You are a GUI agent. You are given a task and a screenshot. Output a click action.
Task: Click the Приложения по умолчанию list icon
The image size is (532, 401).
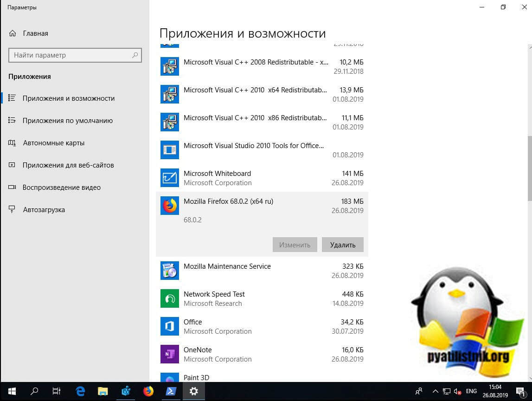click(12, 120)
